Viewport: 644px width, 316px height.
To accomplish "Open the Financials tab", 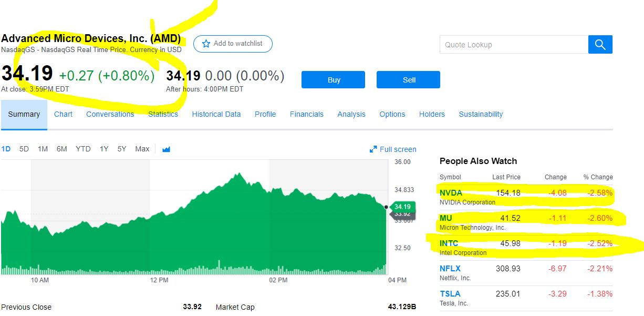I will pyautogui.click(x=307, y=114).
